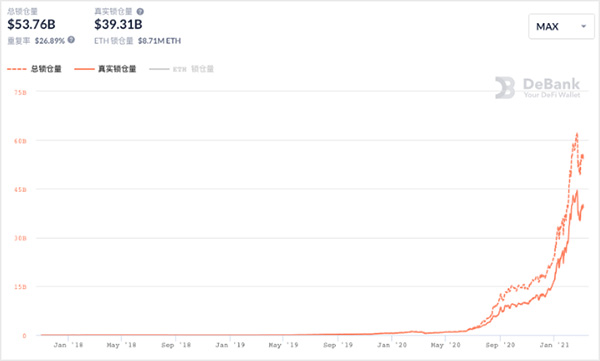
Task: Click help icon beside $26.89% ratio
Action: [71, 40]
